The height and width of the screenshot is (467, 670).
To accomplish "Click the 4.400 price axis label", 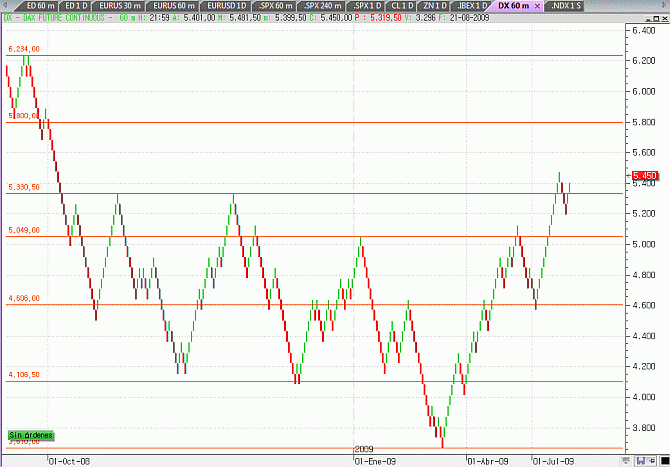I will point(644,336).
